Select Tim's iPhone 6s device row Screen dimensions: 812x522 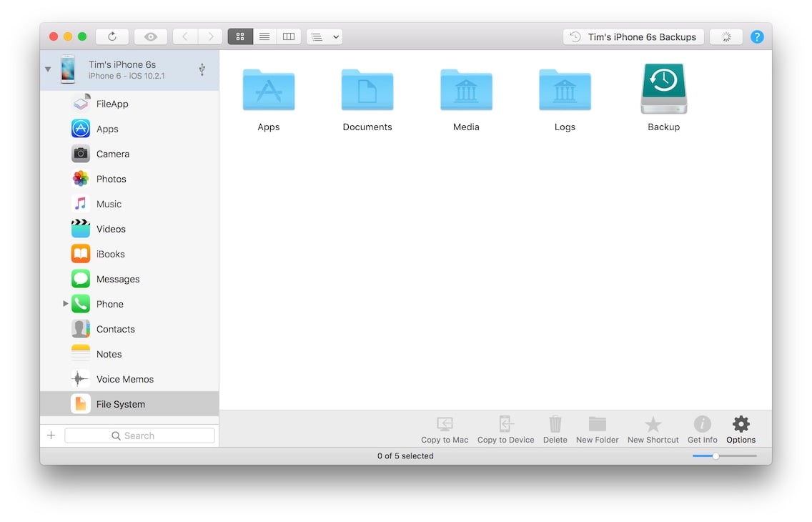coord(129,70)
